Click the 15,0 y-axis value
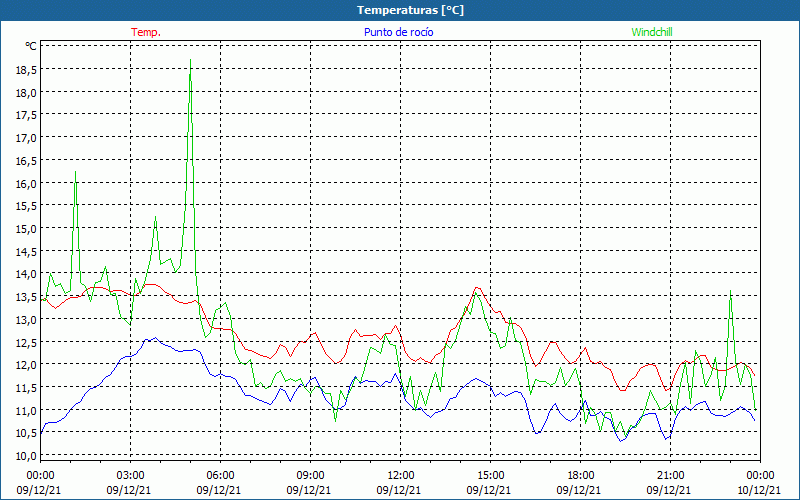 (x=26, y=229)
